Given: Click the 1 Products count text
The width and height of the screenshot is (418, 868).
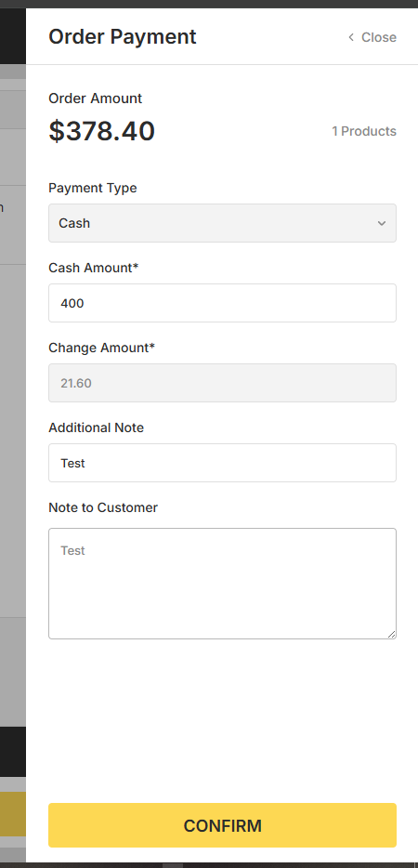Looking at the screenshot, I should point(364,131).
